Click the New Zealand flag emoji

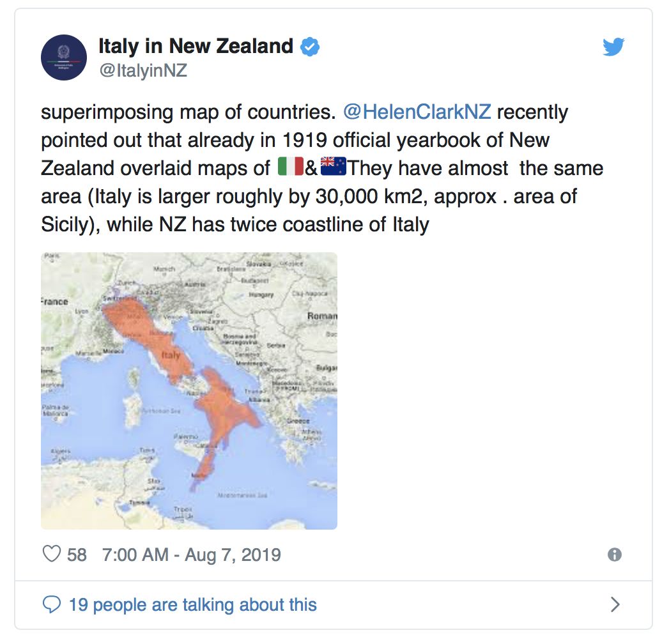pos(333,168)
